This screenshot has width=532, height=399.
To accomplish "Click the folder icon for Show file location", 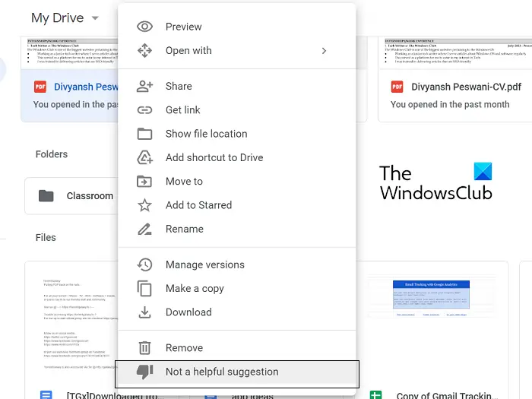I will 144,134.
